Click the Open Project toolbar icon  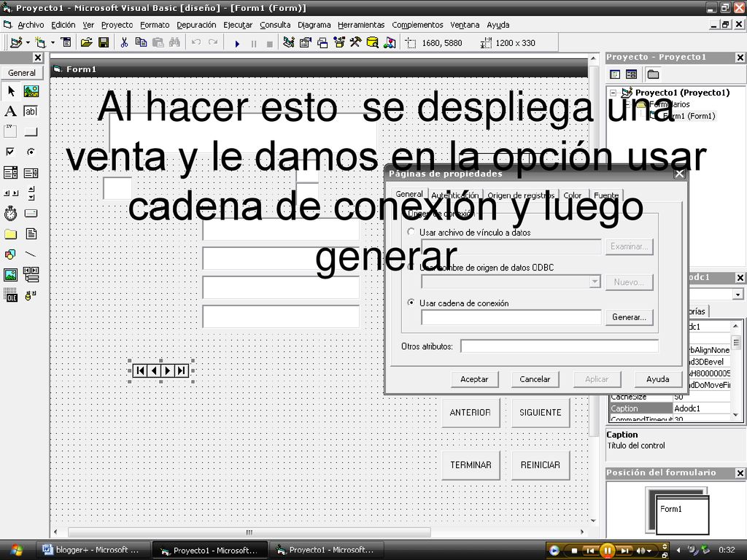click(x=86, y=43)
